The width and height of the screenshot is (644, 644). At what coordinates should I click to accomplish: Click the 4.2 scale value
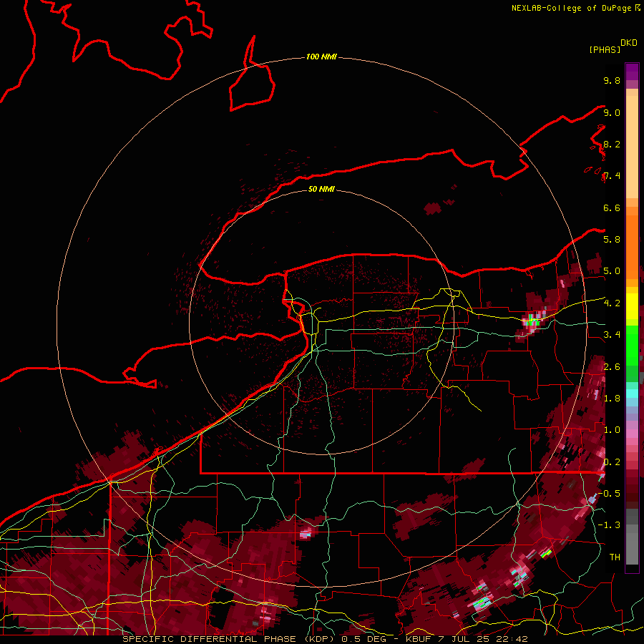pyautogui.click(x=612, y=303)
